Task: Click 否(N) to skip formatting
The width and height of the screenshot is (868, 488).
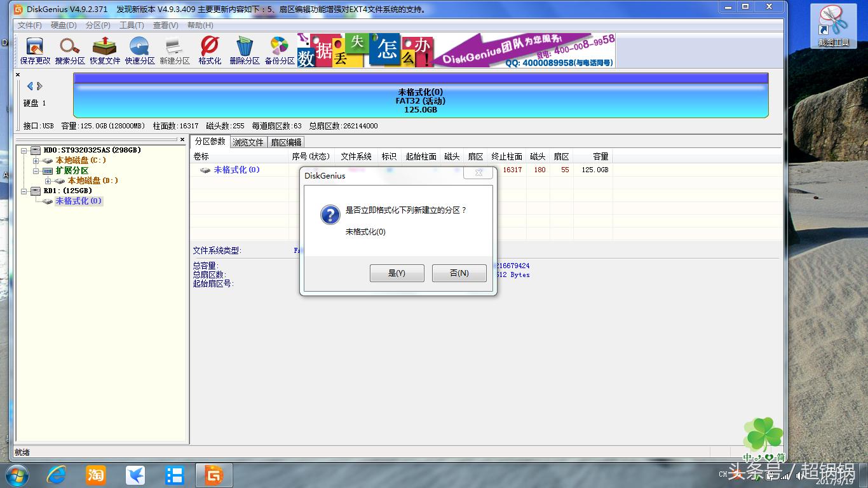Action: click(459, 273)
